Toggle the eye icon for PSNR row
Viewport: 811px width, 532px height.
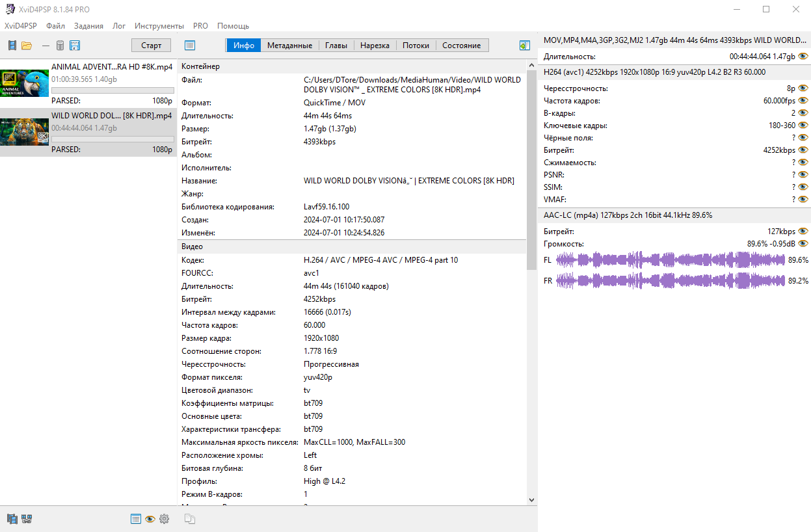803,175
